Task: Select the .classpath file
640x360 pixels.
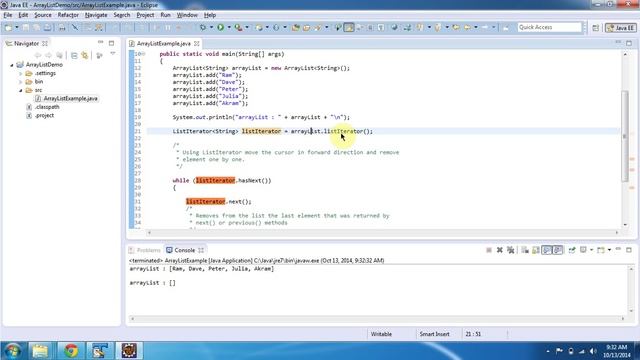Action: 43,107
